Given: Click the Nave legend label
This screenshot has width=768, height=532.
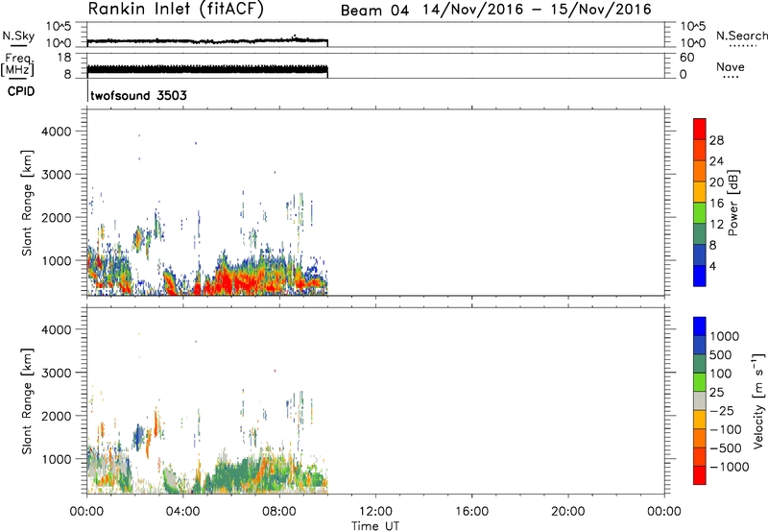Looking at the screenshot, I should click(731, 67).
